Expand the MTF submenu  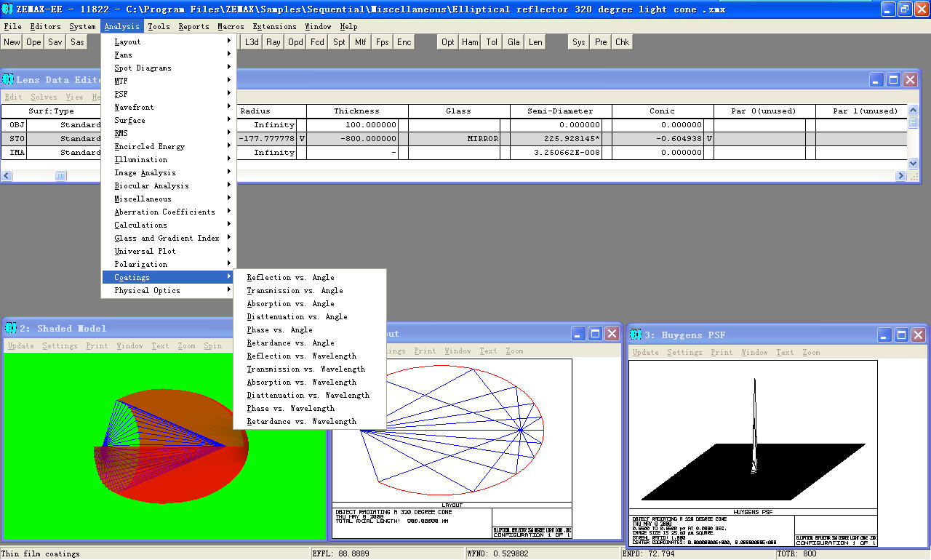[x=169, y=81]
